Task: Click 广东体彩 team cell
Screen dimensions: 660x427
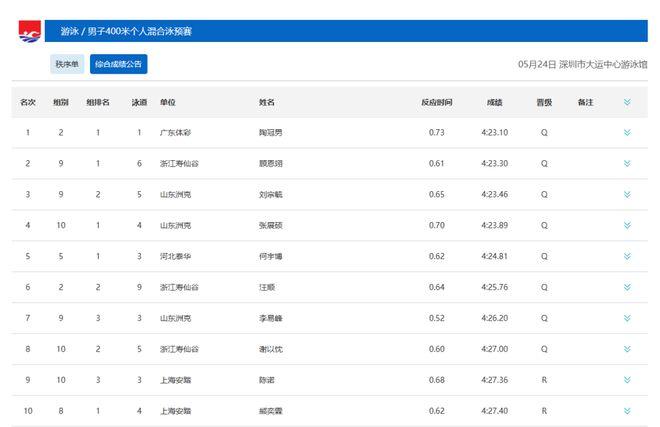Action: point(175,133)
